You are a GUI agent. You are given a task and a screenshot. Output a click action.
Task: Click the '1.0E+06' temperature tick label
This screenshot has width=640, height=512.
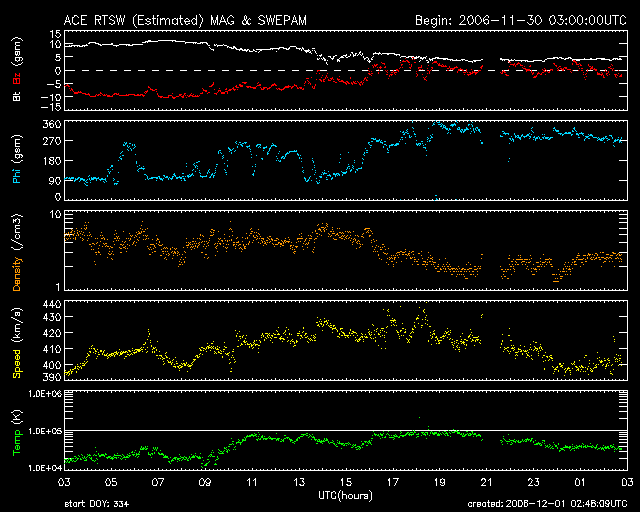coord(45,394)
